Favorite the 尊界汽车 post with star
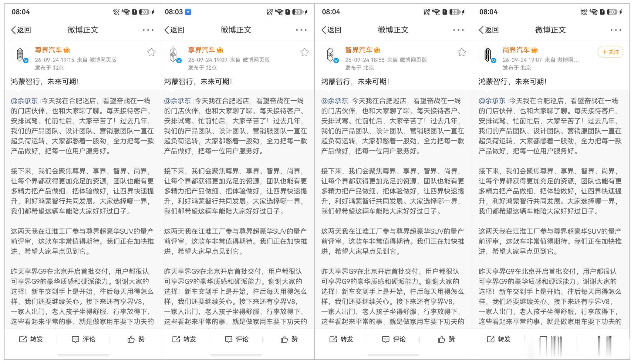This screenshot has width=634, height=364. pyautogui.click(x=151, y=52)
